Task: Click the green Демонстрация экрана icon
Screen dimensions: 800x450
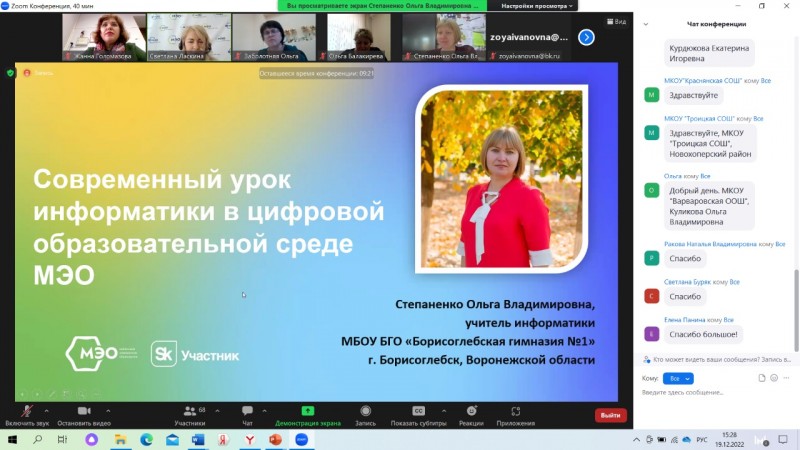Action: coord(308,411)
